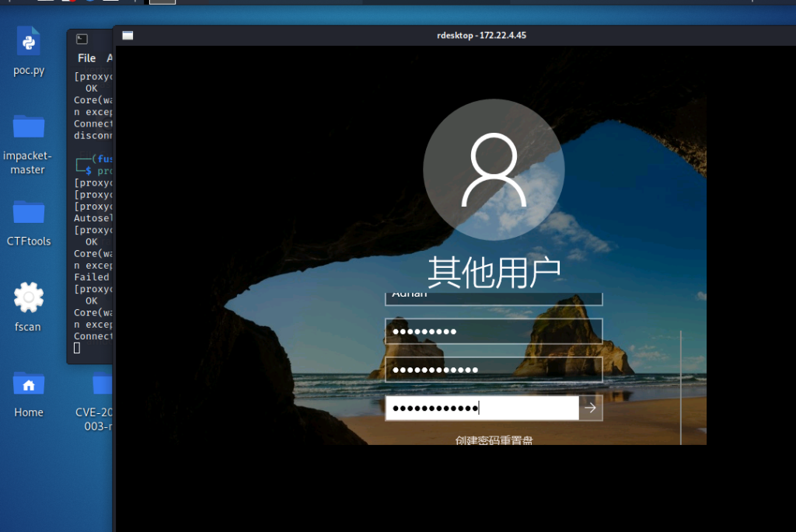Click the rdesktop - 172.22.4.45 title bar
796x532 pixels.
coord(482,36)
